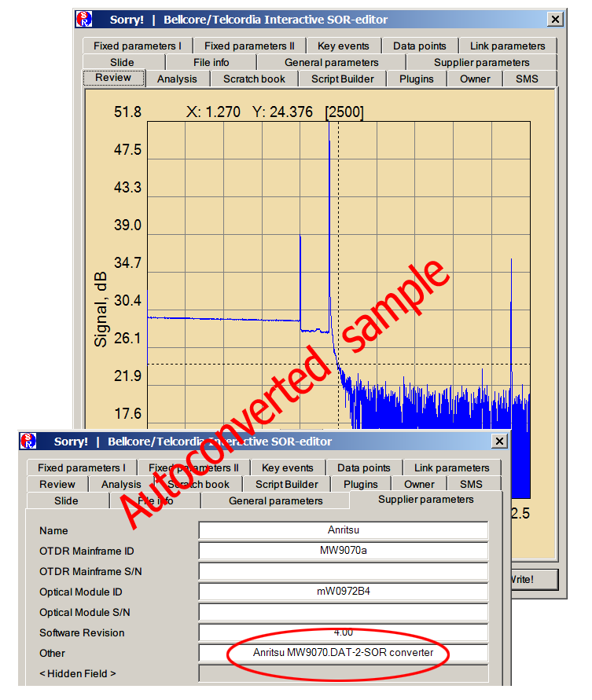
Task: Open General parameters tab in back window
Action: [x=332, y=63]
